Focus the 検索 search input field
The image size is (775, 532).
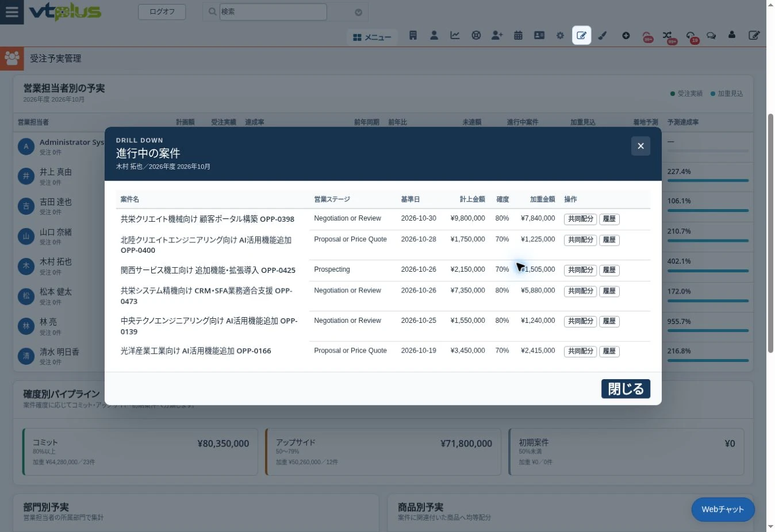click(x=273, y=11)
